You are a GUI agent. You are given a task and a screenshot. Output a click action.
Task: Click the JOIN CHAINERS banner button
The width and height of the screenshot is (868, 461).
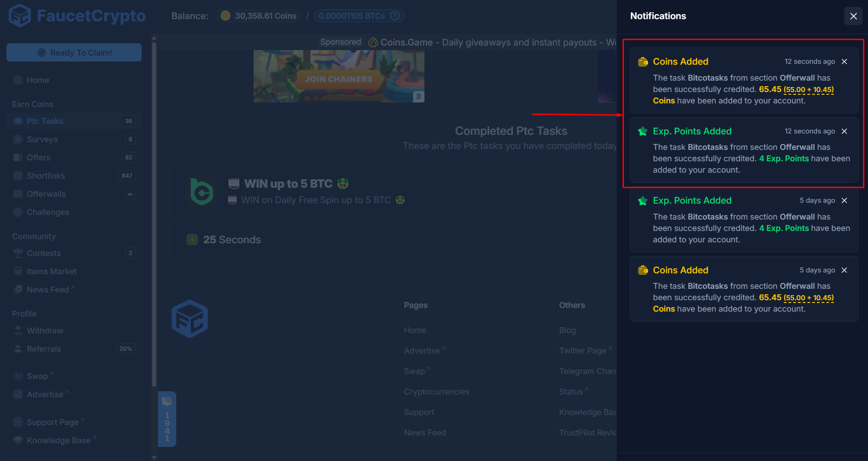click(x=338, y=78)
